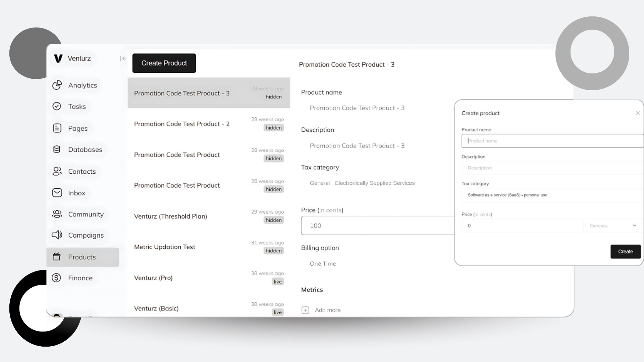
Task: Collapse the sidebar with the arrow icon
Action: [x=123, y=59]
